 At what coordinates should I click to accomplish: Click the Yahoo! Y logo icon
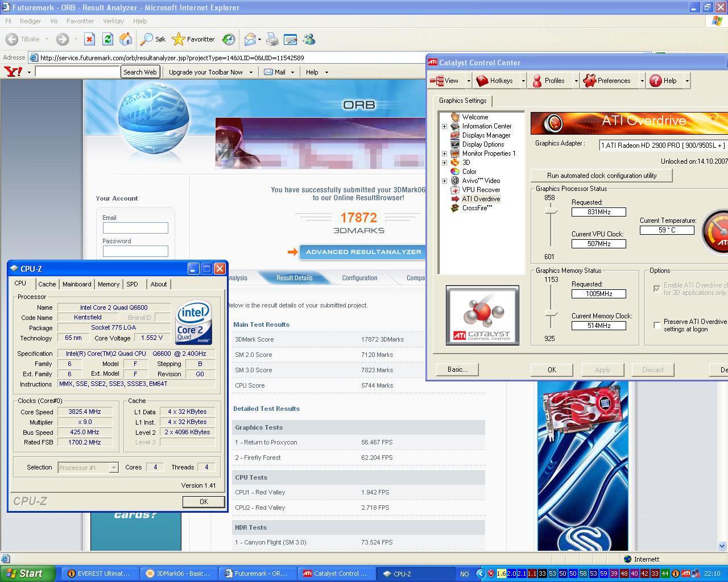[x=13, y=72]
